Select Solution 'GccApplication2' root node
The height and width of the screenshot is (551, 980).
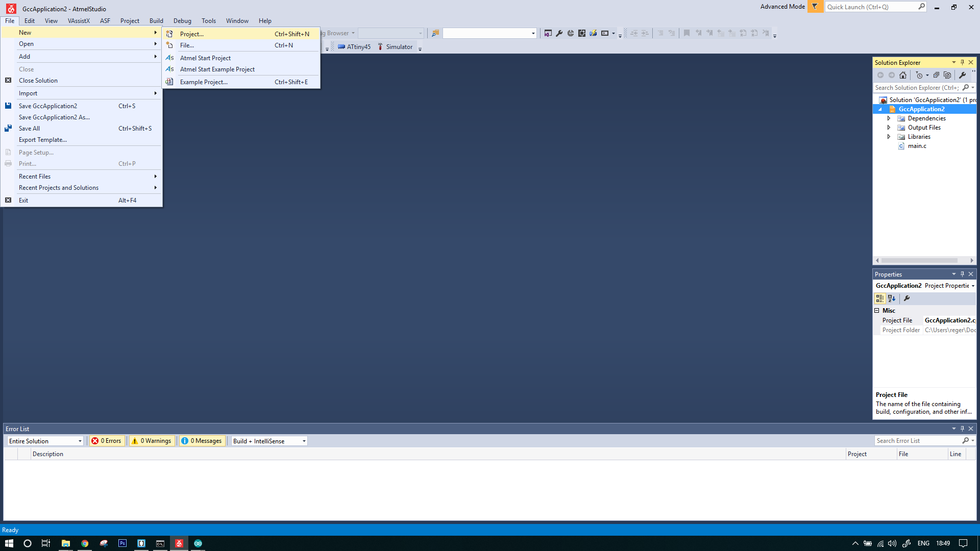click(x=928, y=100)
